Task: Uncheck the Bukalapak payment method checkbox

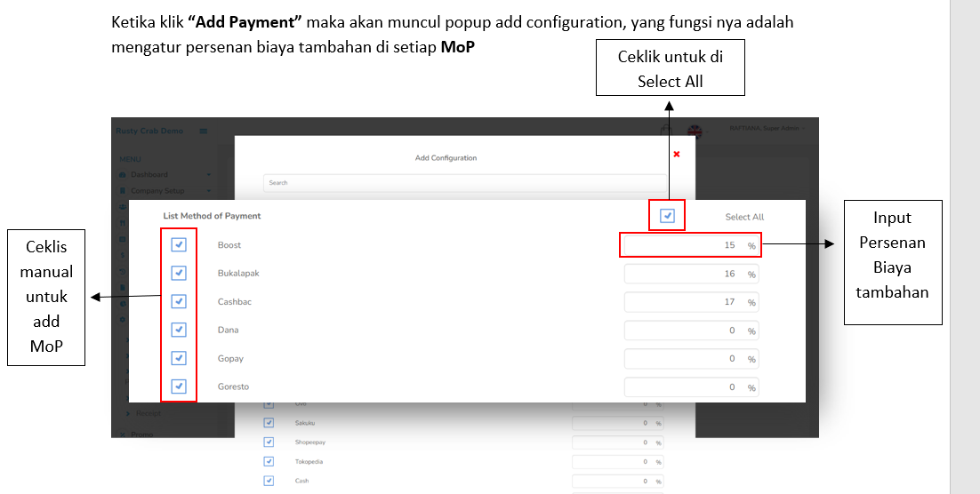Action: (179, 274)
